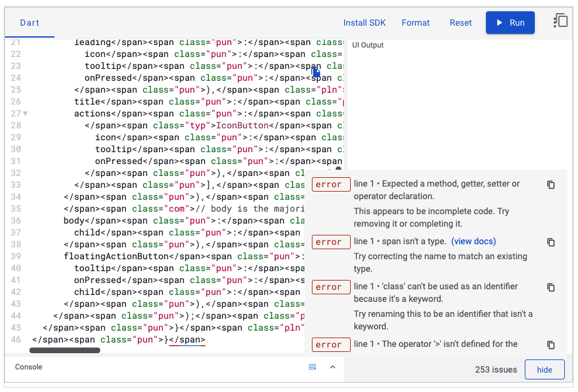Copy the 'span isn't a type' error
This screenshot has width=578, height=392.
click(x=550, y=242)
